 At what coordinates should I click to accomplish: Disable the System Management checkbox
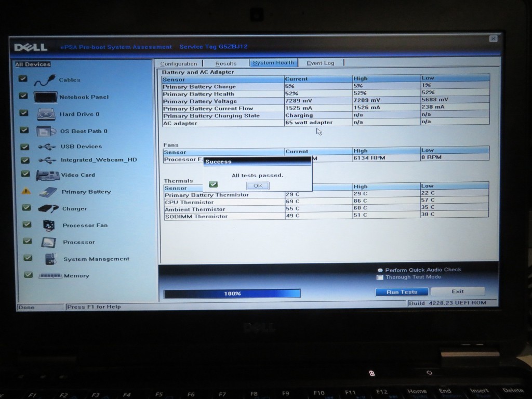pyautogui.click(x=28, y=258)
